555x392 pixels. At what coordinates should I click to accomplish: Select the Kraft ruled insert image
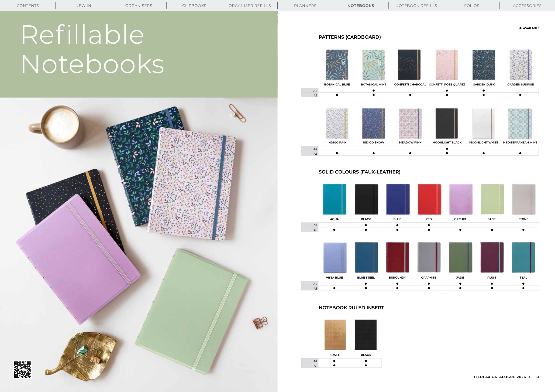(x=335, y=335)
